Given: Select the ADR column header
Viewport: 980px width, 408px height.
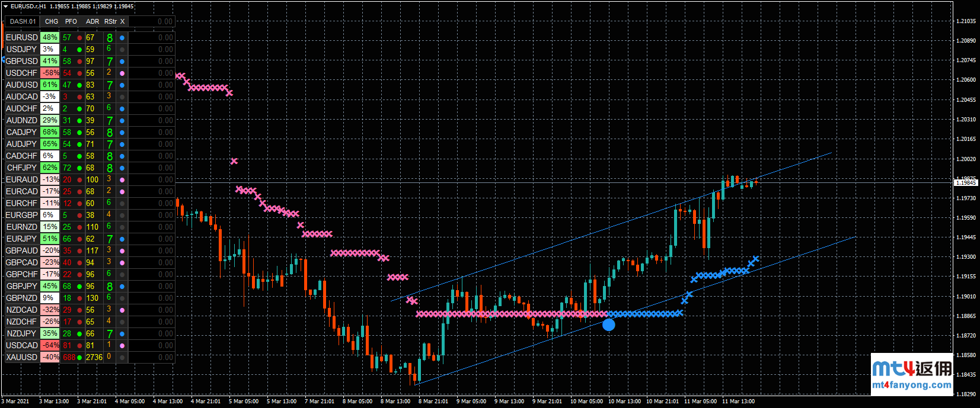Looking at the screenshot, I should [x=92, y=21].
